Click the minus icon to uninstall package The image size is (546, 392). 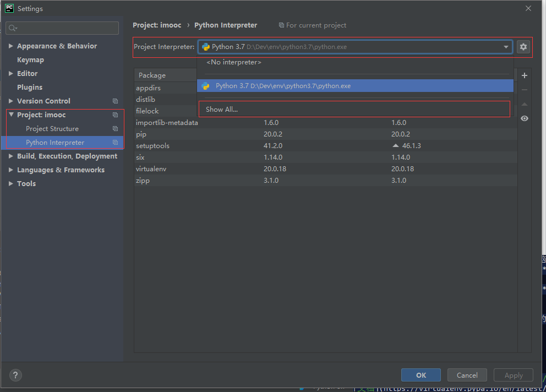(x=525, y=90)
